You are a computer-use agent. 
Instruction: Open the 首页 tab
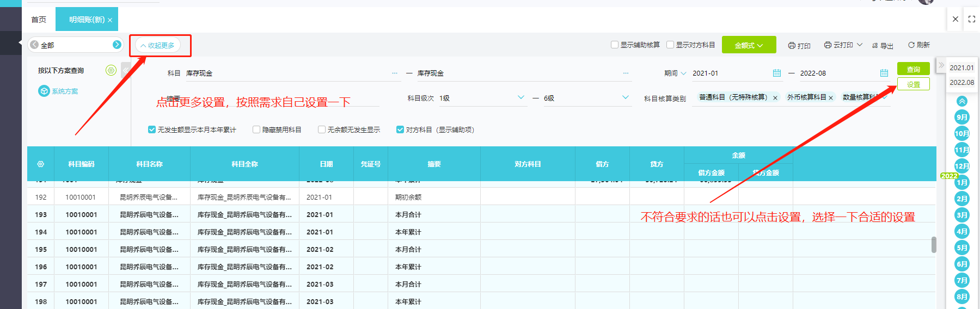(x=39, y=20)
